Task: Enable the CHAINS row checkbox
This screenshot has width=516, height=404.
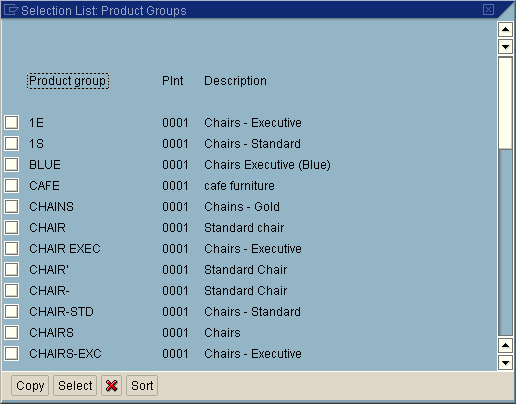Action: 12,206
